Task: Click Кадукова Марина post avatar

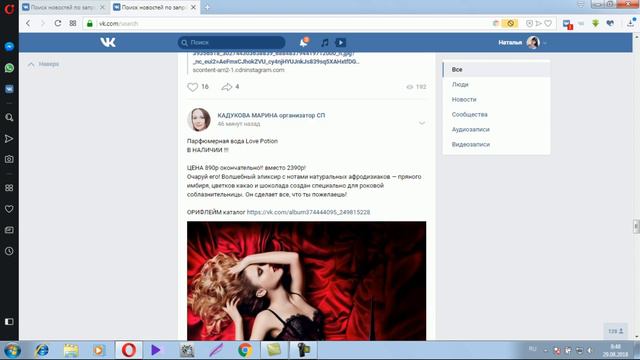Action: click(199, 120)
